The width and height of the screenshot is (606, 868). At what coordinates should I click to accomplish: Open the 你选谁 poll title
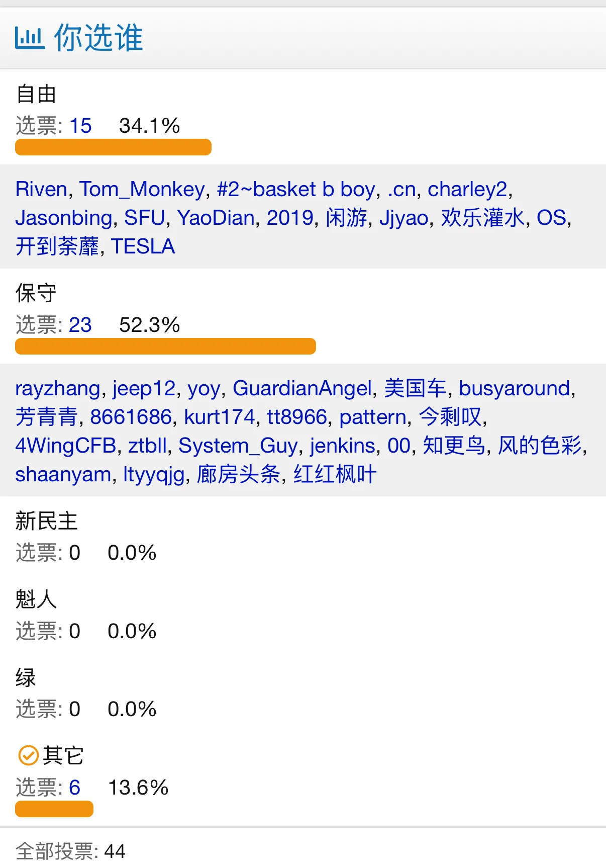[98, 38]
